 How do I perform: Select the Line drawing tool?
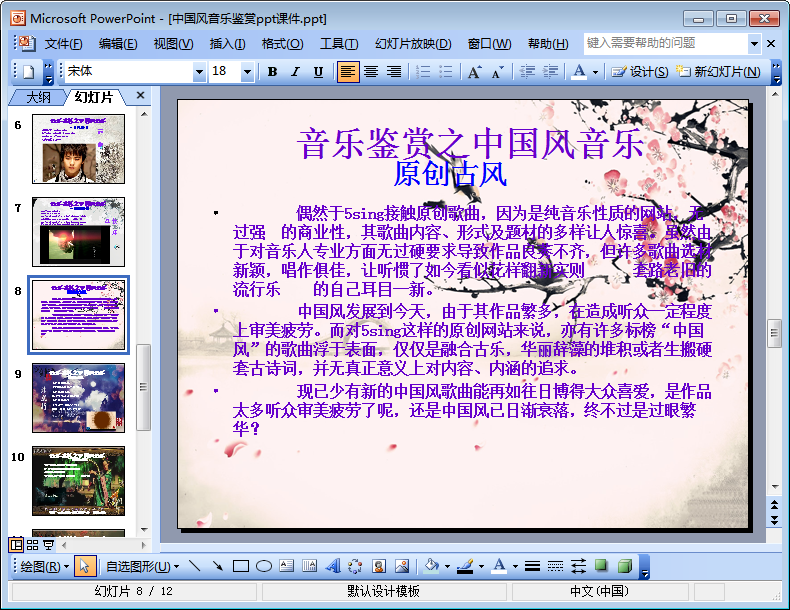[194, 567]
